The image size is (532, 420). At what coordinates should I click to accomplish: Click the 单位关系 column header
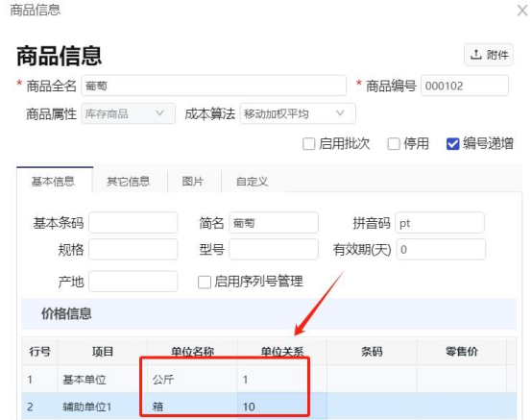(x=282, y=351)
